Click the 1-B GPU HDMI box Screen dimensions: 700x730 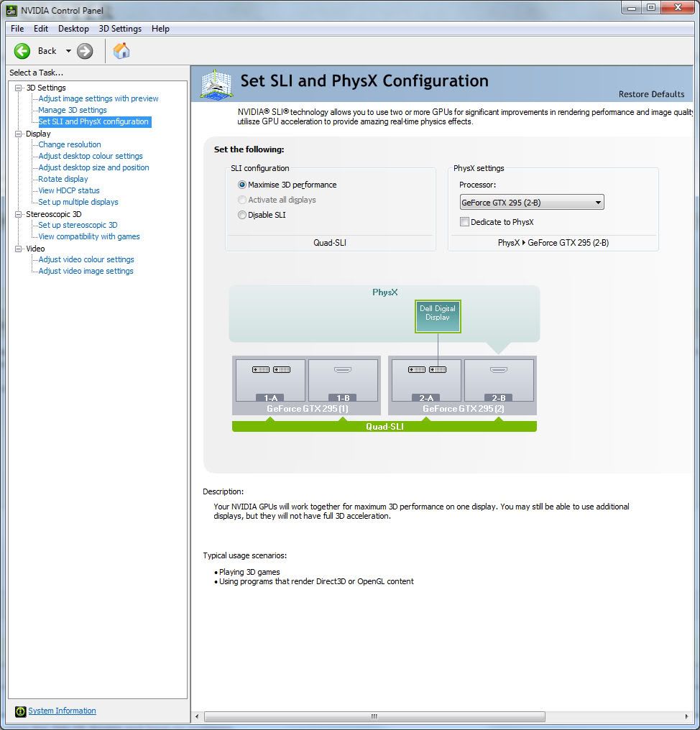[343, 380]
